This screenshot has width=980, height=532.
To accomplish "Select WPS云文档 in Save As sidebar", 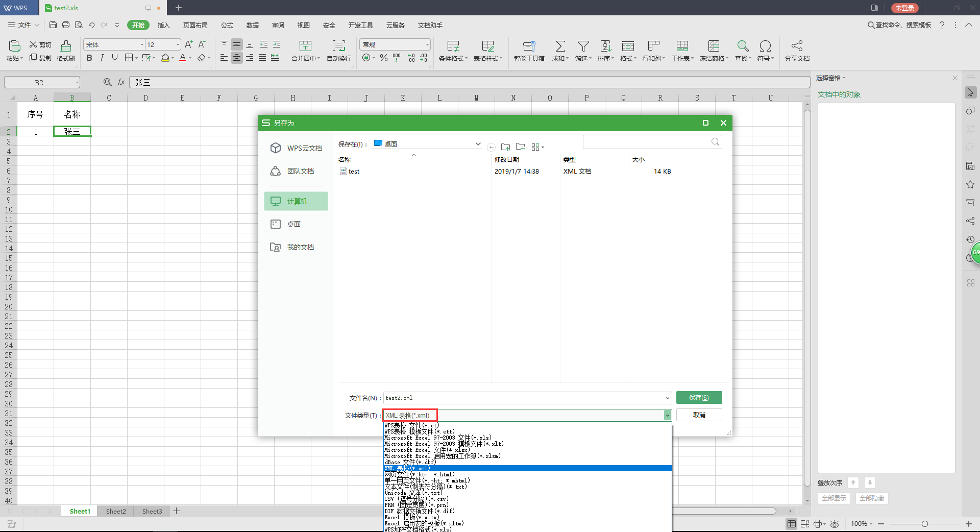I will 296,148.
